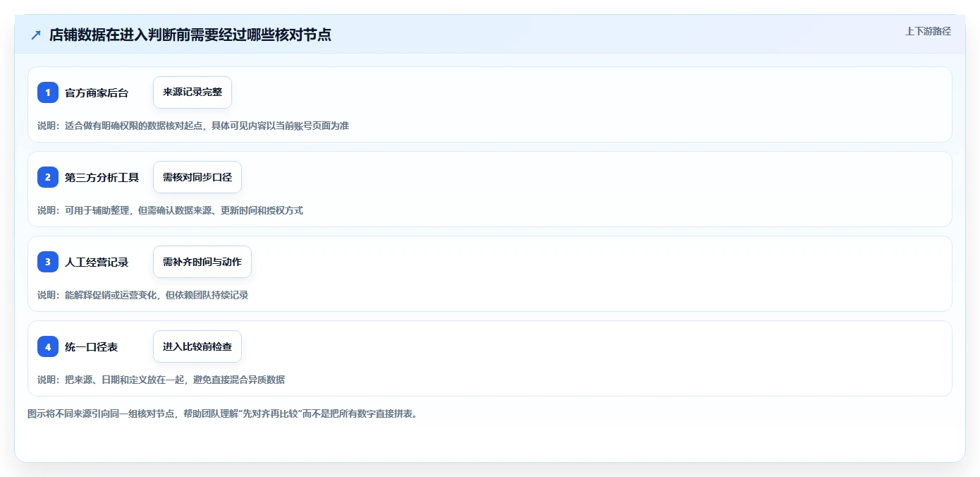Image resolution: width=980 pixels, height=477 pixels.
Task: Click the step 1 number badge
Action: (x=48, y=92)
